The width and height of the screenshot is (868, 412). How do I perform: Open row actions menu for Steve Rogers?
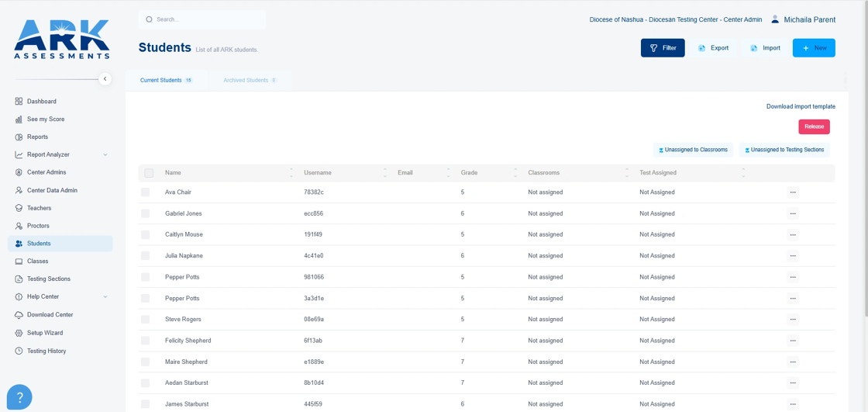point(793,320)
